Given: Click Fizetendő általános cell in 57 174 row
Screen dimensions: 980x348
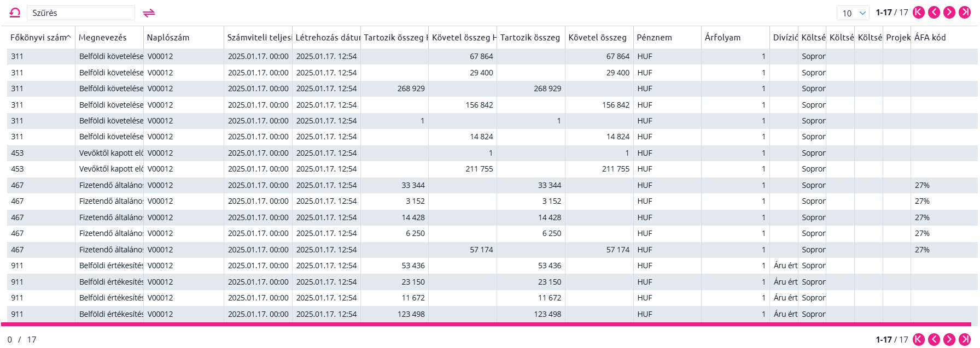Looking at the screenshot, I should tap(109, 250).
